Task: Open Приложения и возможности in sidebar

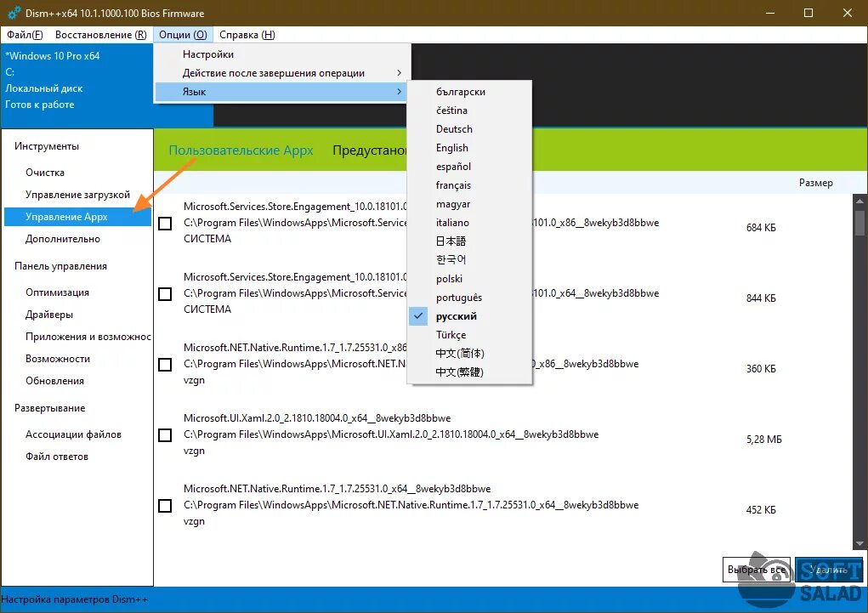Action: pos(77,337)
